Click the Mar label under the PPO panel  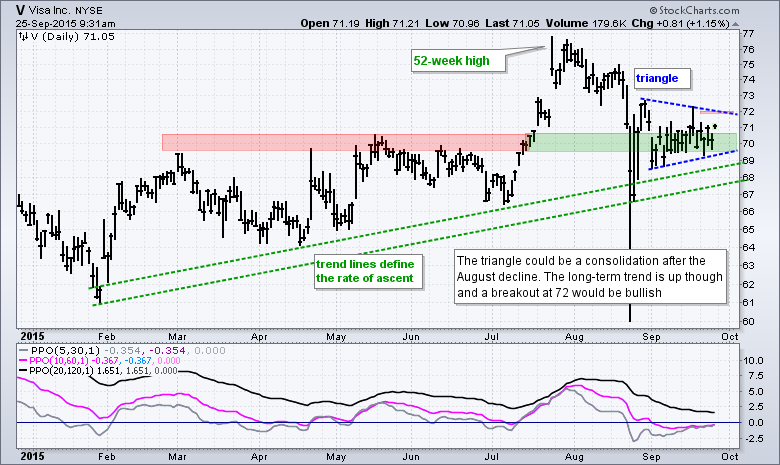(x=177, y=457)
